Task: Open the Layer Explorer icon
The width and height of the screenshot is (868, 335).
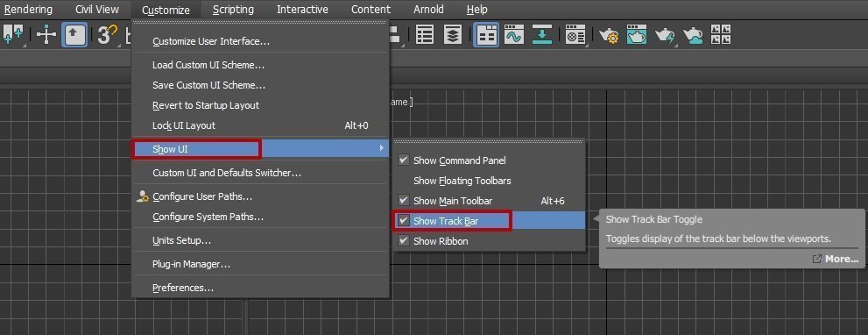Action: coord(453,35)
